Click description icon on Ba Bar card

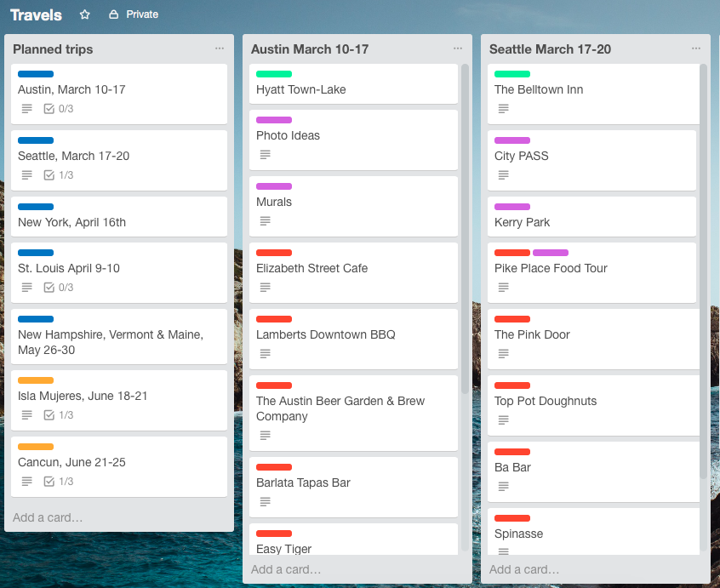[504, 486]
